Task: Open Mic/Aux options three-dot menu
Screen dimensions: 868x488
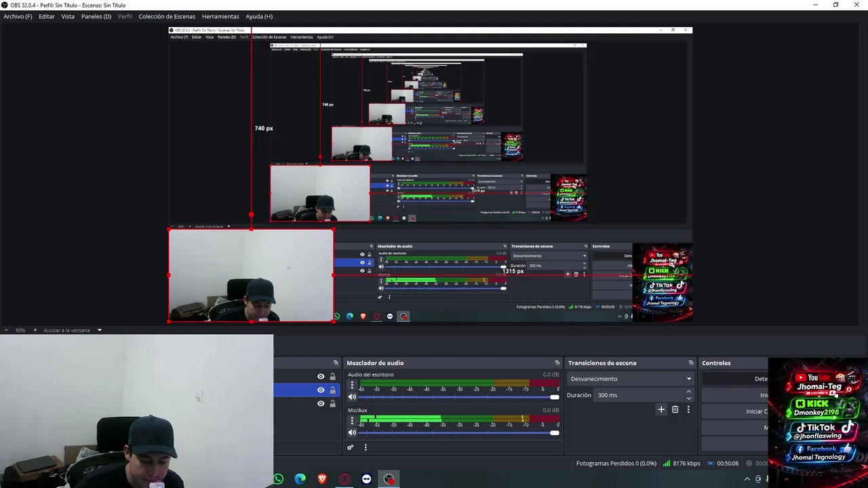Action: pos(352,420)
